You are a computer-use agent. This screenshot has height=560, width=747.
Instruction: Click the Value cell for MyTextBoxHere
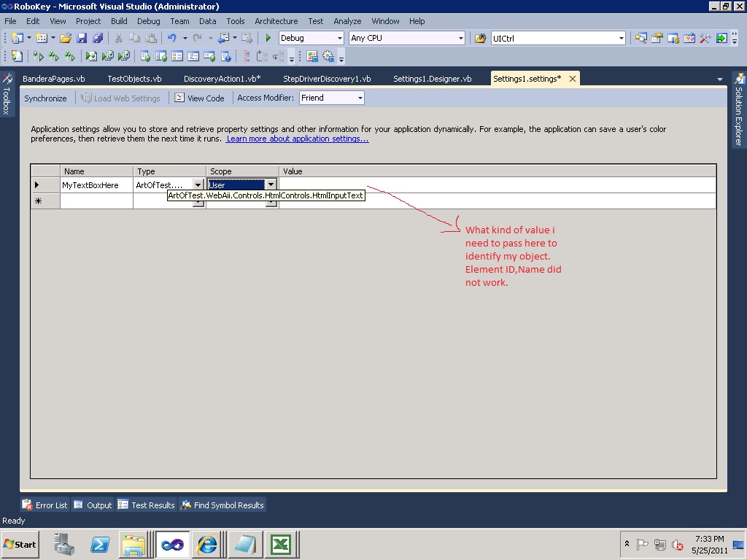pos(497,184)
